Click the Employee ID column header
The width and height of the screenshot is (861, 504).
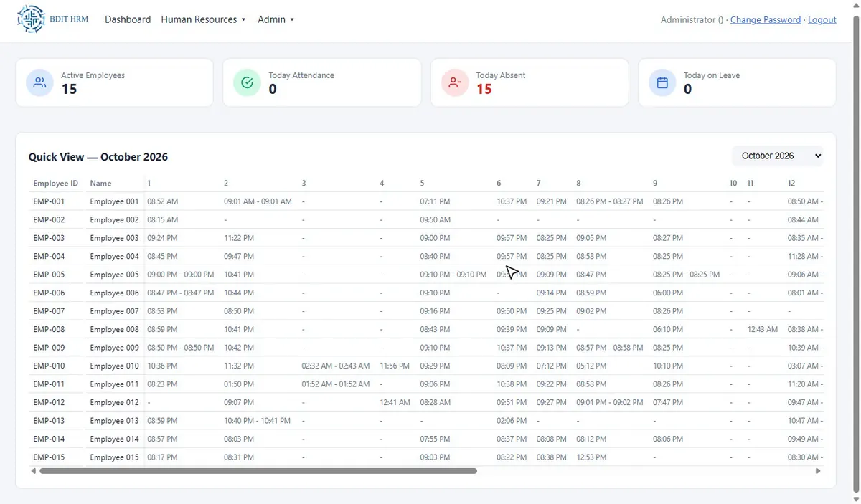pos(56,184)
